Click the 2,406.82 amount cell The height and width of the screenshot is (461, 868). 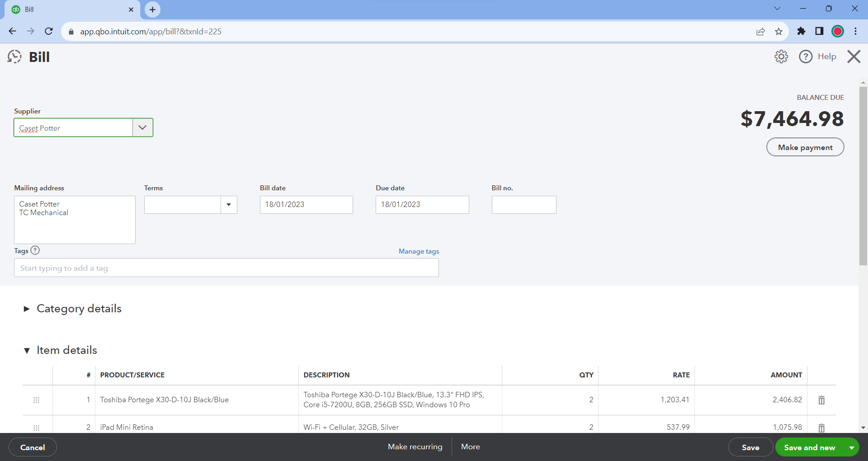(751, 400)
